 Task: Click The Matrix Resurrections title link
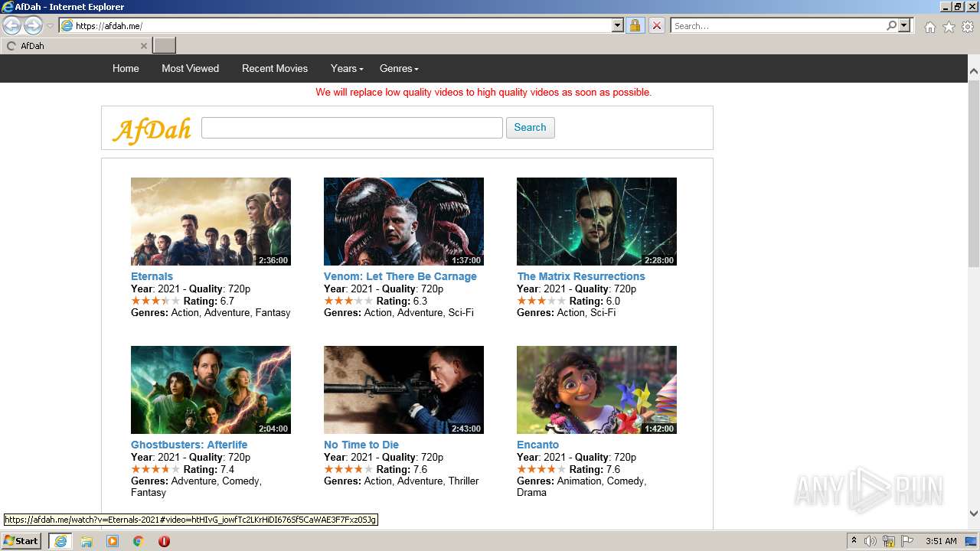[581, 276]
